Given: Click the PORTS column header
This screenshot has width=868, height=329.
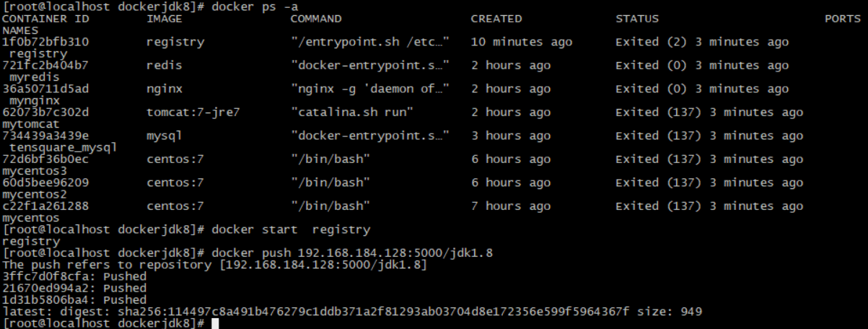Looking at the screenshot, I should [x=843, y=19].
